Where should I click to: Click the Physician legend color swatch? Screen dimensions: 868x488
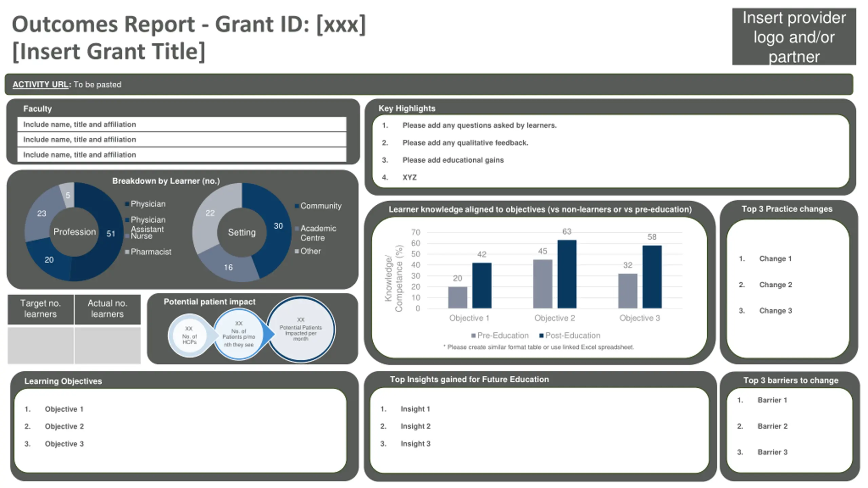click(x=127, y=204)
